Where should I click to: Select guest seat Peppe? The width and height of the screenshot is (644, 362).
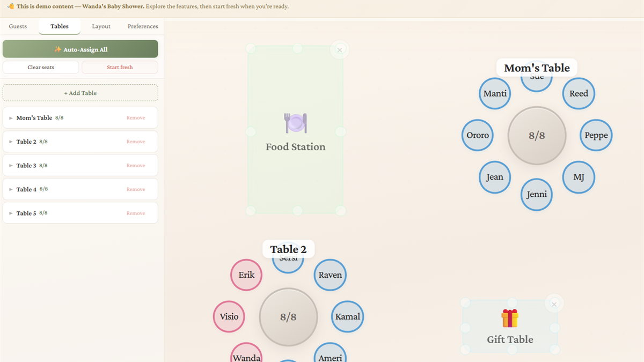(x=596, y=135)
